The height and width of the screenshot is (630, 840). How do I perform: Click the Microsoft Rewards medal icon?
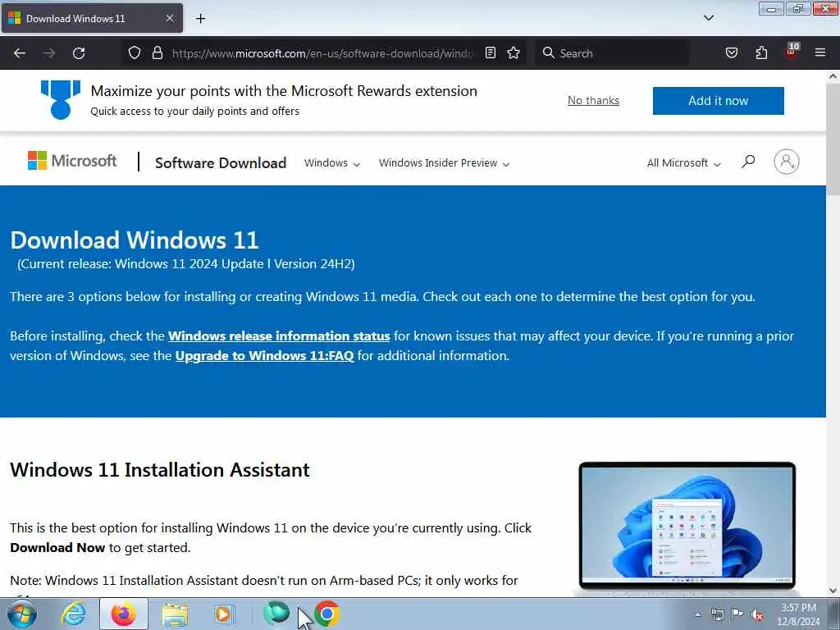61,99
